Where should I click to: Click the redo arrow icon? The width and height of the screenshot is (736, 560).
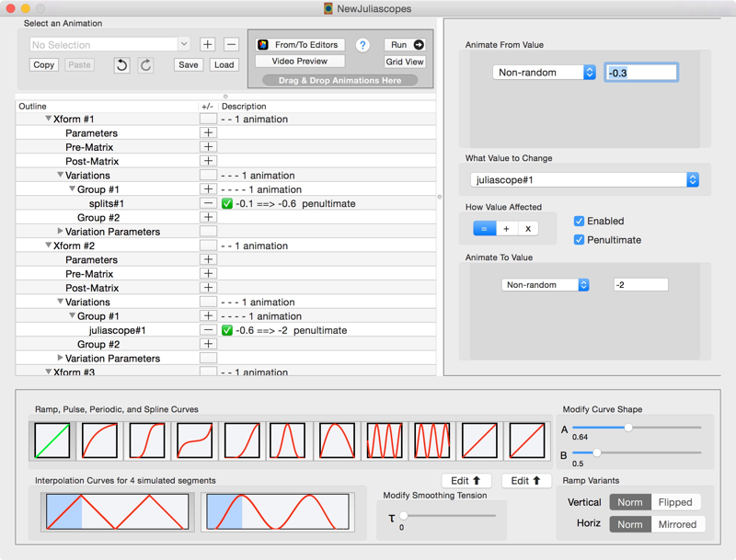pos(145,64)
